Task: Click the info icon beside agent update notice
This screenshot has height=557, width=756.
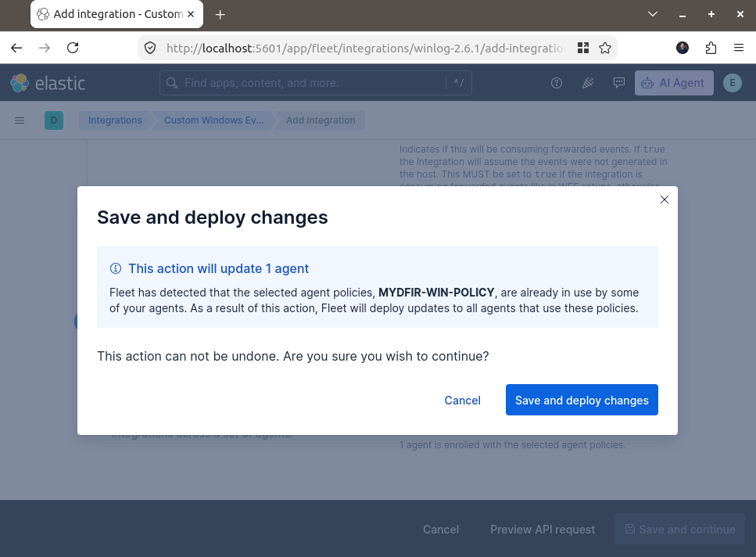Action: click(x=116, y=268)
